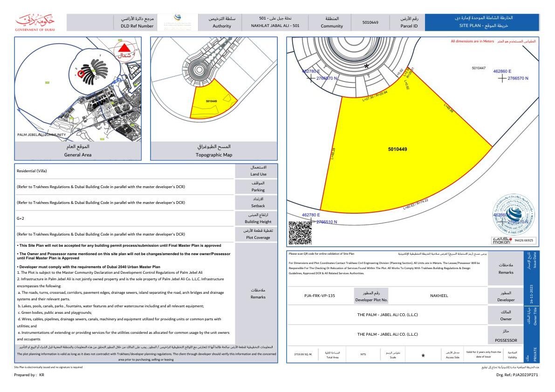The image size is (555, 392).
Task: Click the Access Side star symbol in bottom table
Action: pyautogui.click(x=423, y=356)
